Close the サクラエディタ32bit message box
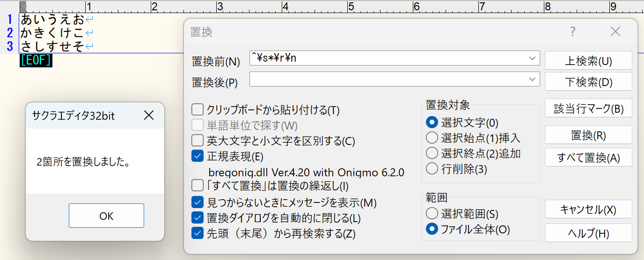 (x=148, y=115)
